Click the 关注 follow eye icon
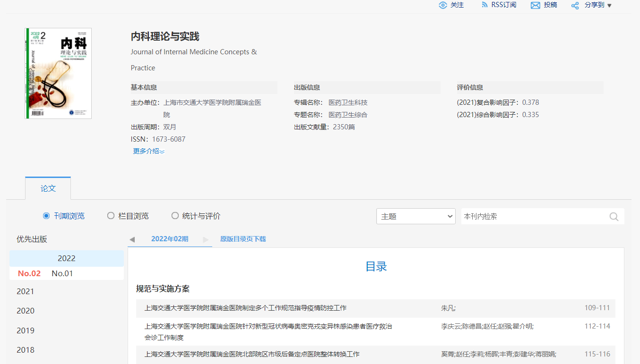 pyautogui.click(x=443, y=5)
